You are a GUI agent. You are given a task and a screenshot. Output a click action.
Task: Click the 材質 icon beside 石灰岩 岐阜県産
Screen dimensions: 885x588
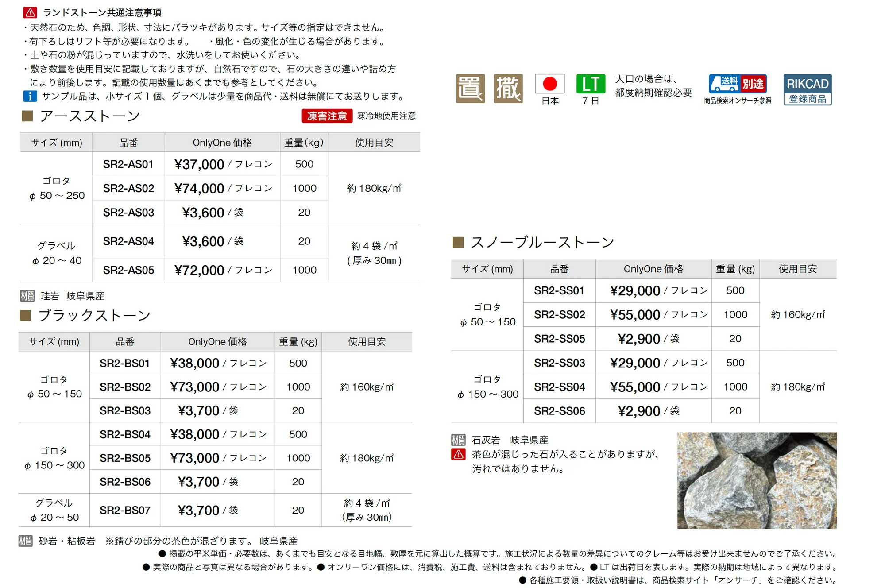click(x=458, y=440)
